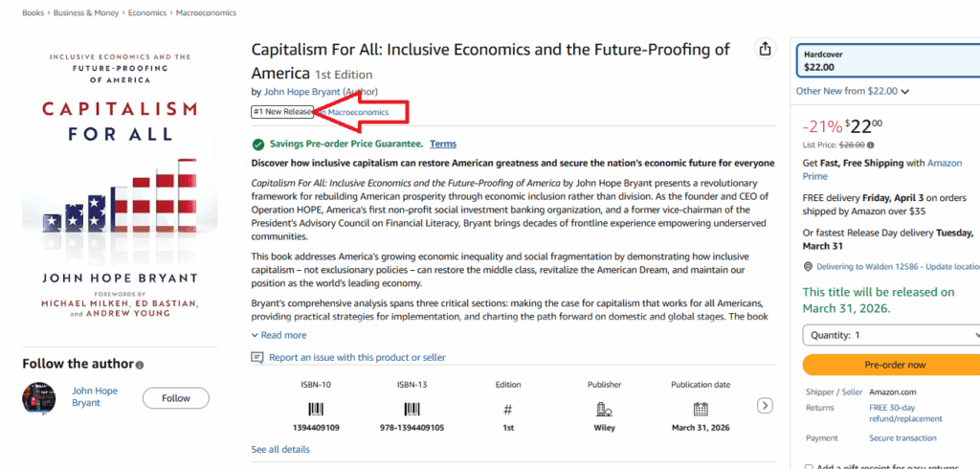Viewport: 980px width, 469px height.
Task: Click the share icon beside book title
Action: pos(765,49)
